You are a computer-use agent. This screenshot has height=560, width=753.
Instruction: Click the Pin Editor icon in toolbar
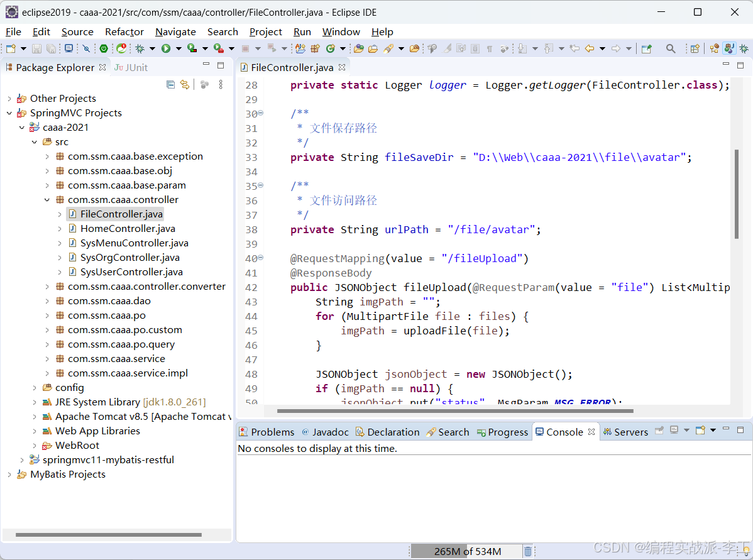pyautogui.click(x=647, y=48)
